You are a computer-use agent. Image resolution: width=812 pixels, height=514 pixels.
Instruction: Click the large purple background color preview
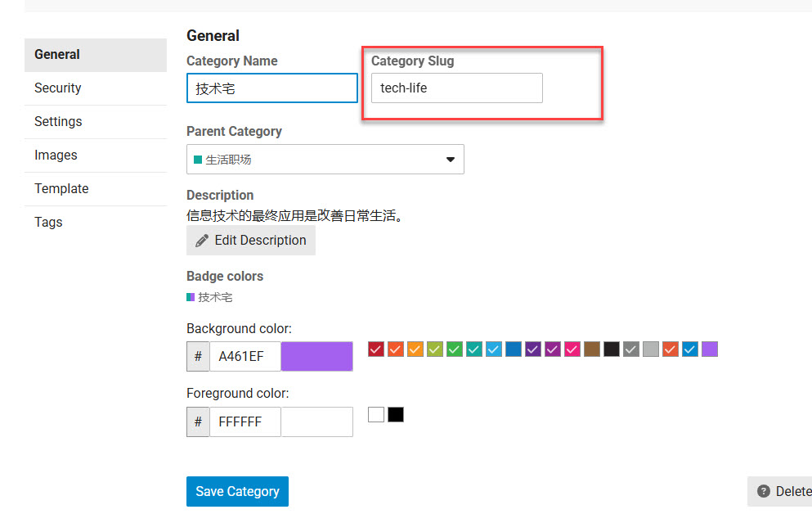pyautogui.click(x=316, y=357)
